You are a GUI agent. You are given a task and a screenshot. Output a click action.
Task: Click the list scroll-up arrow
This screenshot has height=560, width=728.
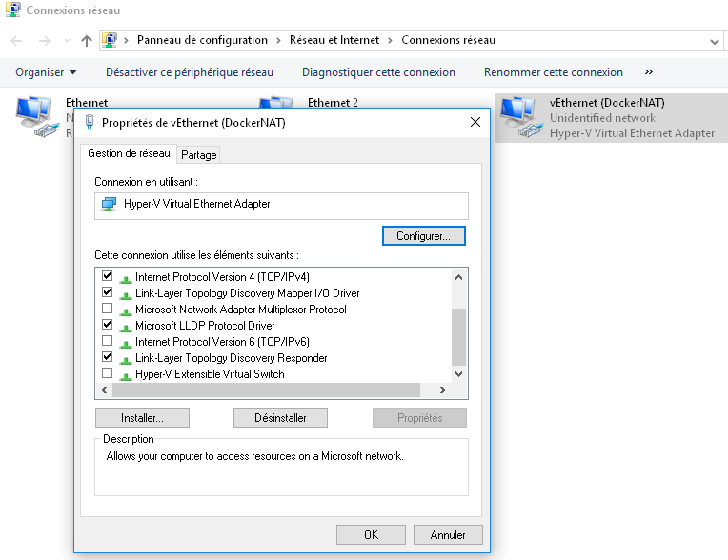point(458,277)
